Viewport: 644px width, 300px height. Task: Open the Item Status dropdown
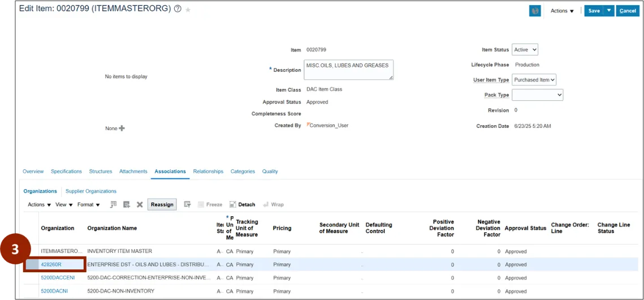pyautogui.click(x=525, y=50)
